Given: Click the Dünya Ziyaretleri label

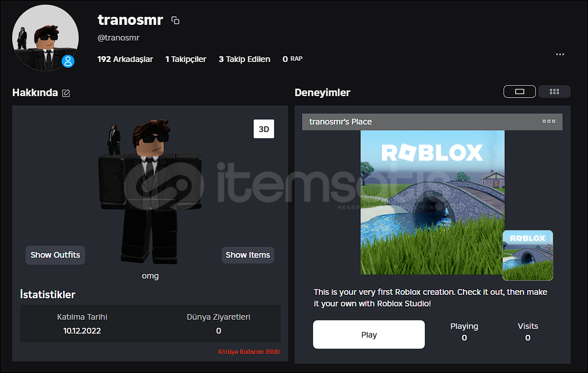Looking at the screenshot, I should [x=218, y=317].
